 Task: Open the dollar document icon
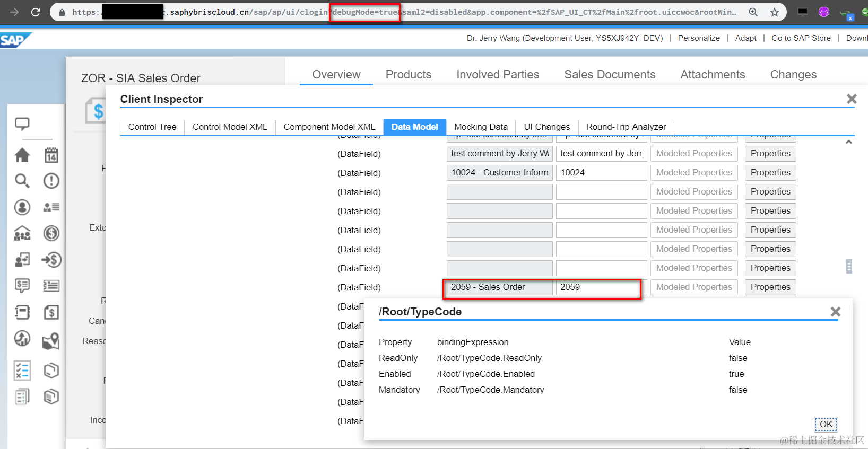[51, 312]
